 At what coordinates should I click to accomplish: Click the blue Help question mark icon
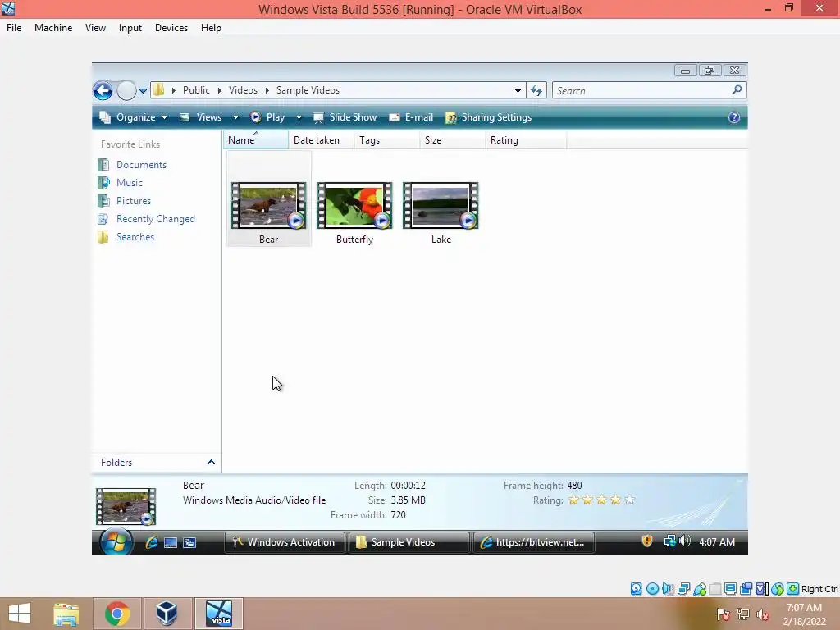point(734,117)
